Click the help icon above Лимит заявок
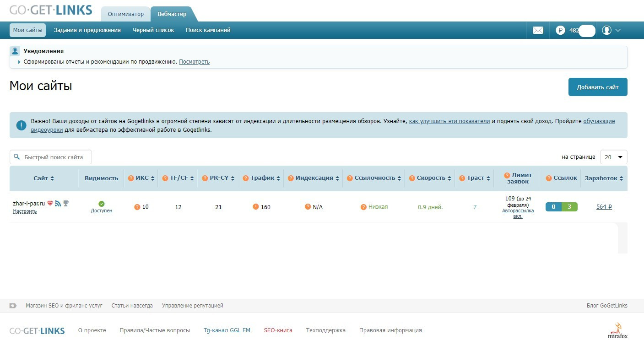This screenshot has height=340, width=644. (507, 175)
